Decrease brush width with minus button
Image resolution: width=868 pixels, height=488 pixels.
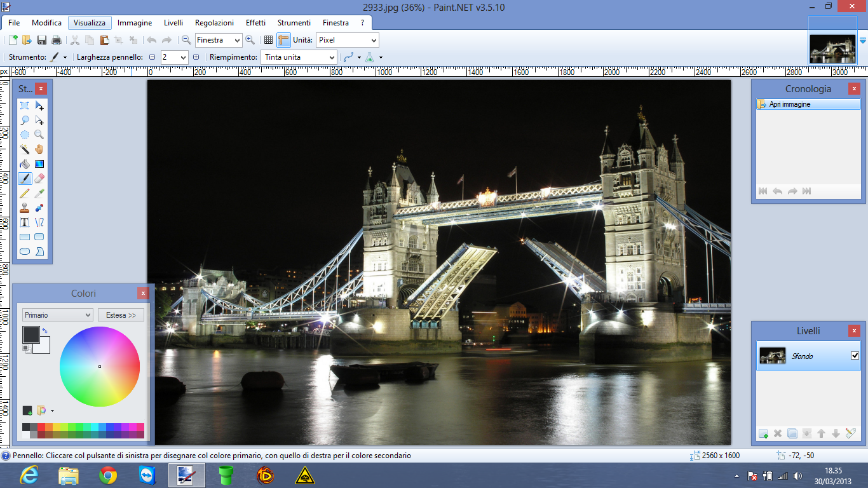pyautogui.click(x=152, y=57)
